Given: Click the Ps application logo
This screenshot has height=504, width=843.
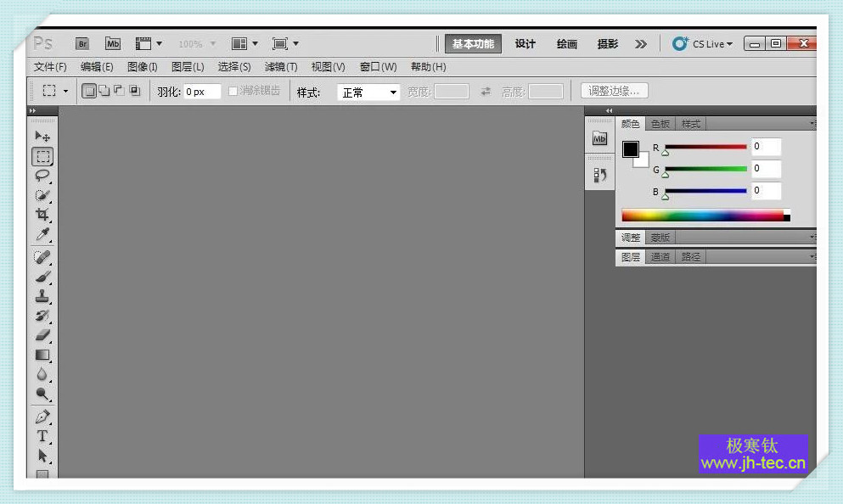Looking at the screenshot, I should [x=43, y=43].
